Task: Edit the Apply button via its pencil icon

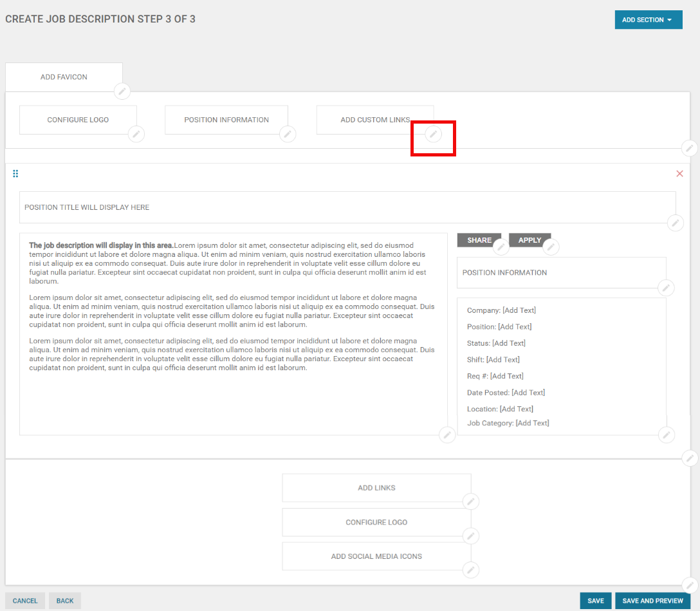Action: [551, 247]
